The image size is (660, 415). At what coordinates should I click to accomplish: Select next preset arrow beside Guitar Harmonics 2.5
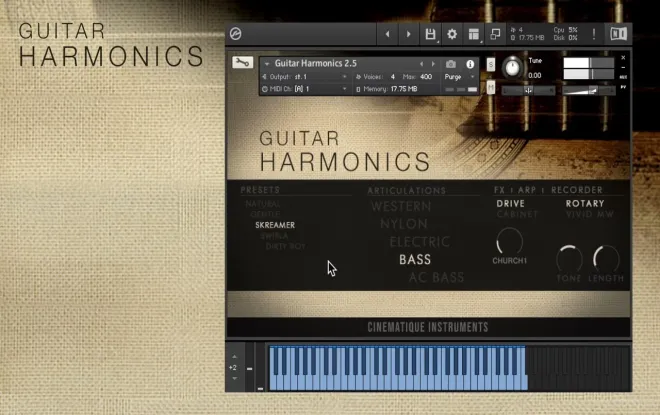(x=433, y=64)
